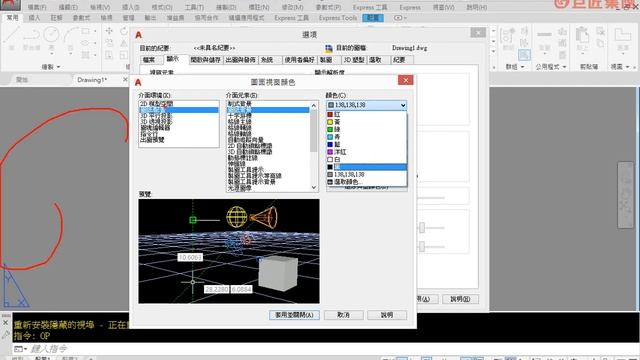Select the Stretch tool in the ribbon

point(109,55)
